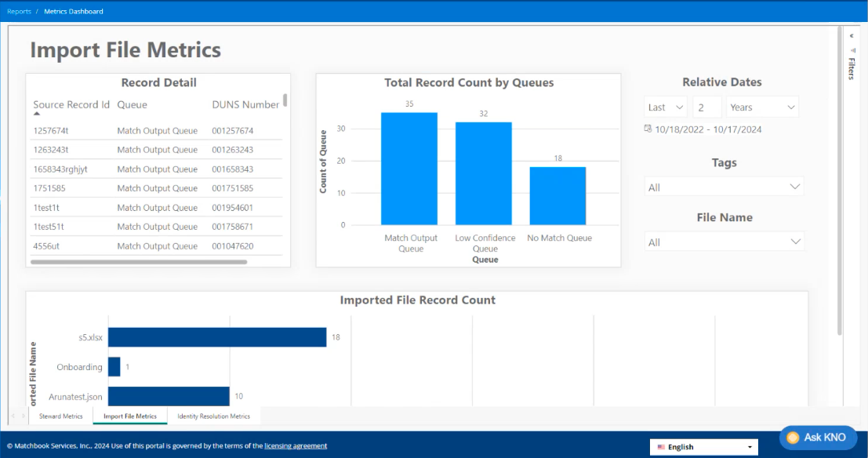Expand the Tags filter dropdown
The width and height of the screenshot is (868, 458).
(x=724, y=187)
